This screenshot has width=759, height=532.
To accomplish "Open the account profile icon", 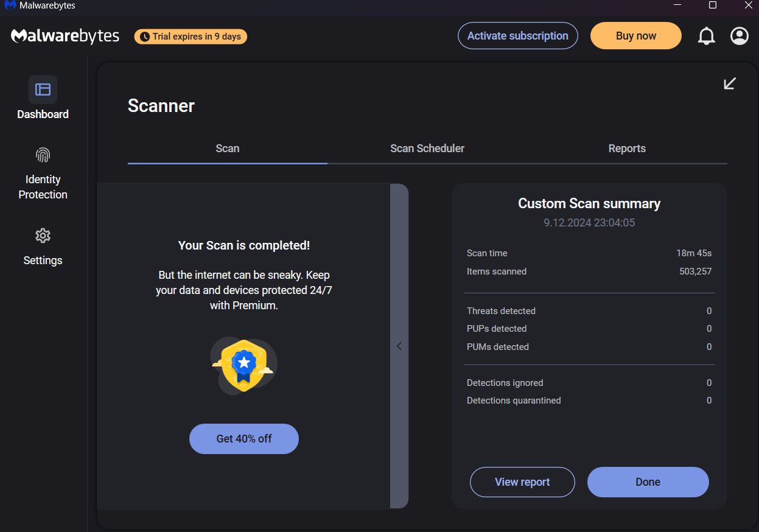I will (x=740, y=36).
